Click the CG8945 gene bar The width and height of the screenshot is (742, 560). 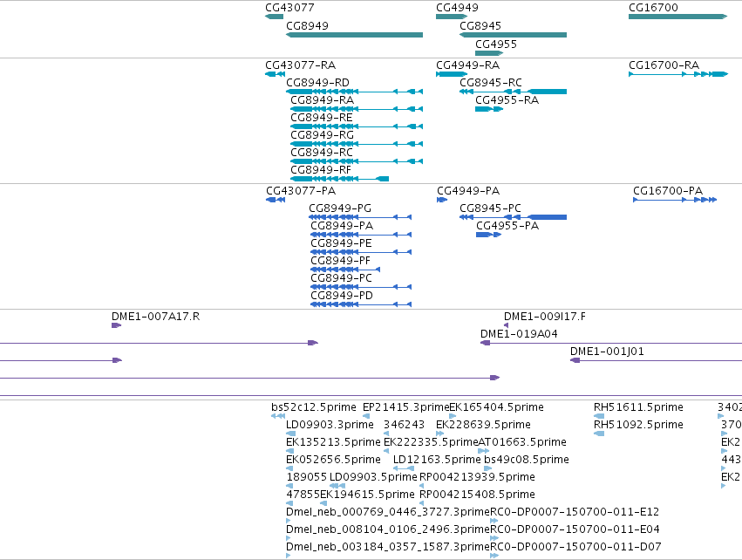(x=513, y=35)
